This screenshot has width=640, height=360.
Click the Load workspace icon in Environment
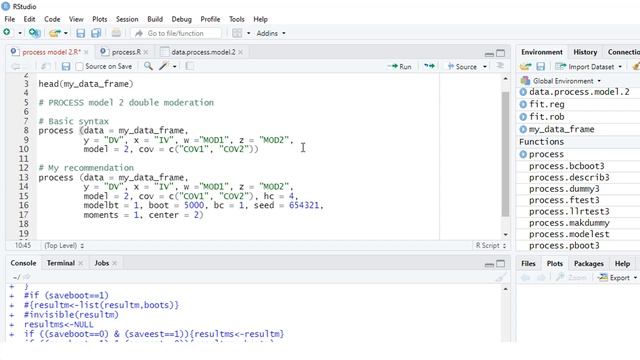[x=525, y=67]
